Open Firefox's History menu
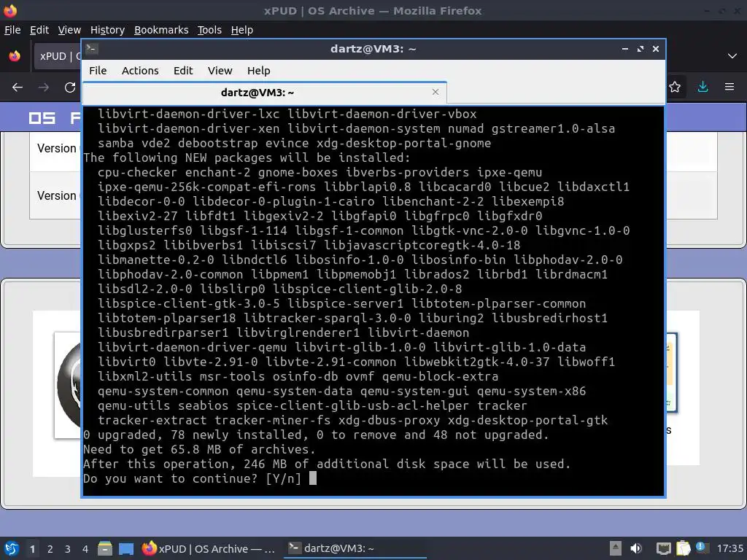 (x=107, y=30)
